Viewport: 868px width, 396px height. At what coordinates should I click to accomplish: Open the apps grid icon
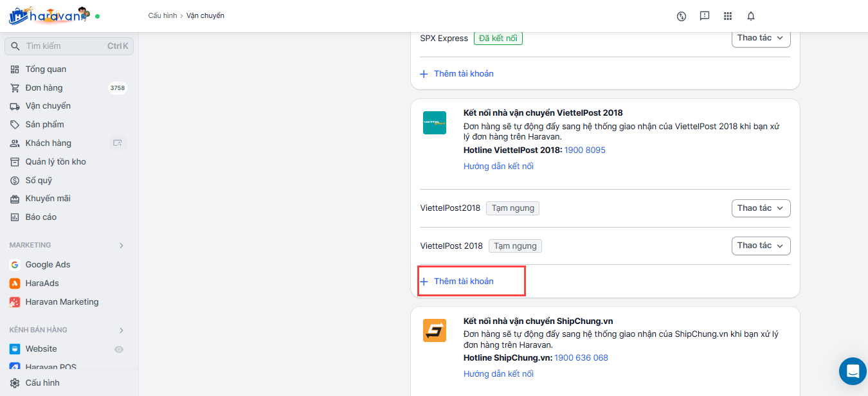(x=728, y=16)
